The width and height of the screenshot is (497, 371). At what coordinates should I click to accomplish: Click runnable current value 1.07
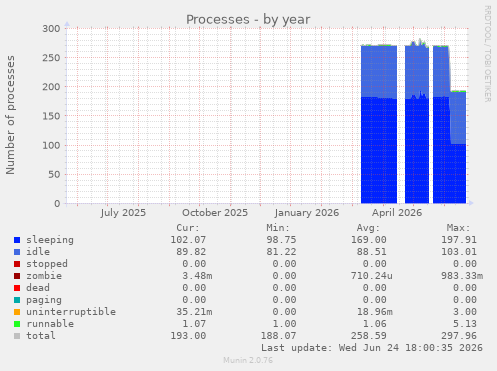point(194,324)
